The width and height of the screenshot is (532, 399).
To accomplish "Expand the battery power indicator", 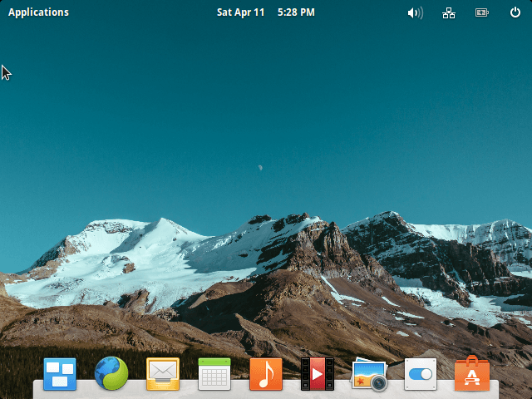I will point(482,12).
